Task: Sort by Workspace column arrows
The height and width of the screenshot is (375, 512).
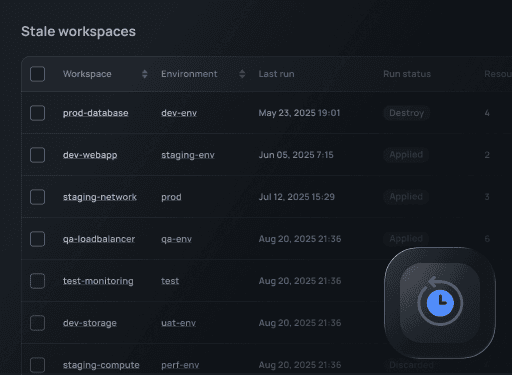Action: point(144,74)
